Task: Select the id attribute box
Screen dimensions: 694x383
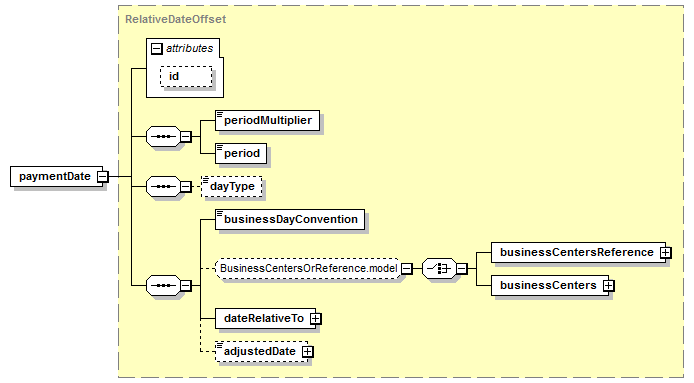Action: pos(186,77)
